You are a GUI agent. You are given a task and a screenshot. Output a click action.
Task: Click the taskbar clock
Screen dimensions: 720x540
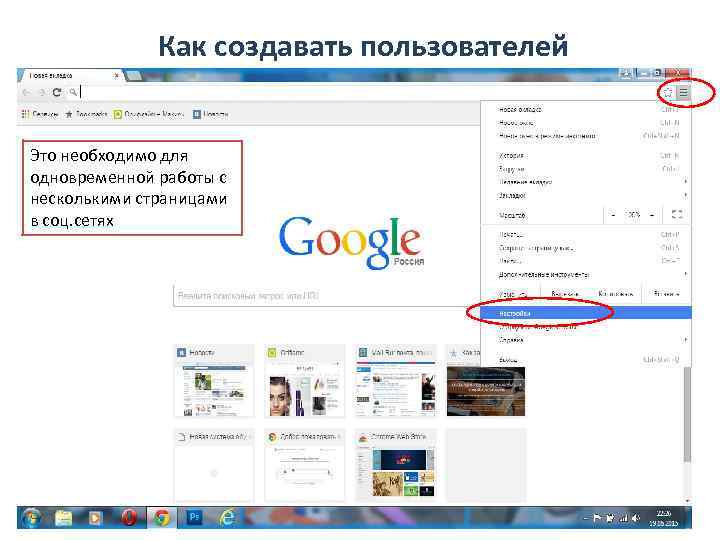pos(664,518)
